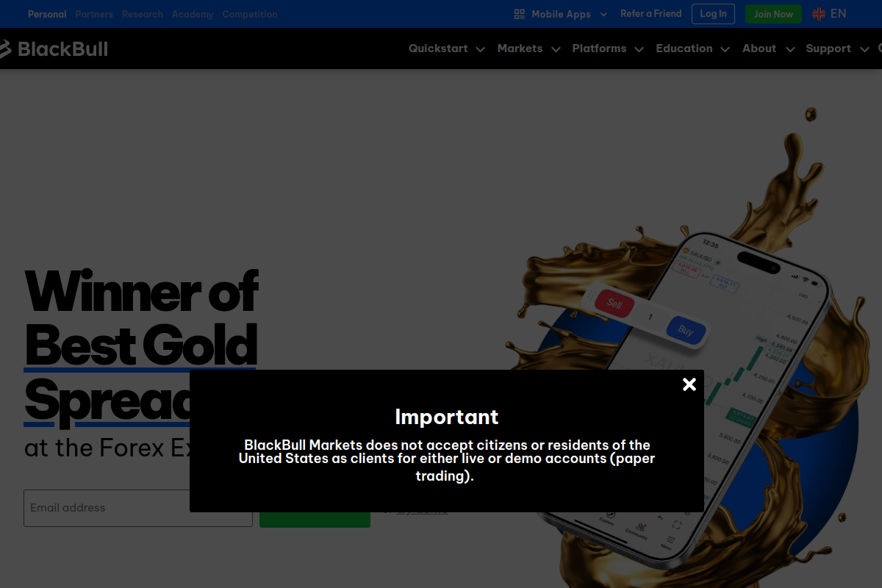Open the Support dropdown menu
The image size is (882, 588).
(836, 49)
